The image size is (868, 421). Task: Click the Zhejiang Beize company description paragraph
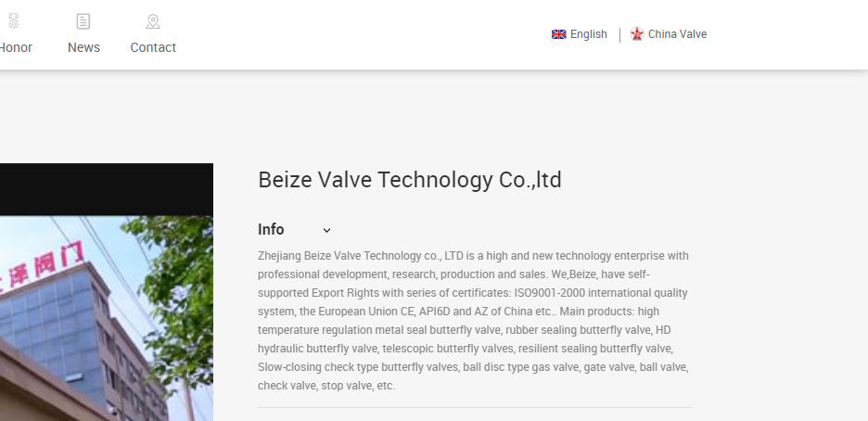point(475,320)
